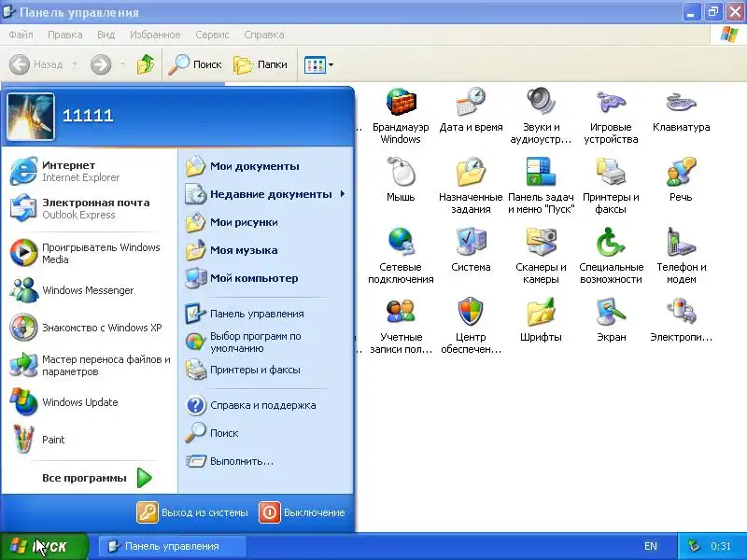Open the Речь icon

coord(682,180)
